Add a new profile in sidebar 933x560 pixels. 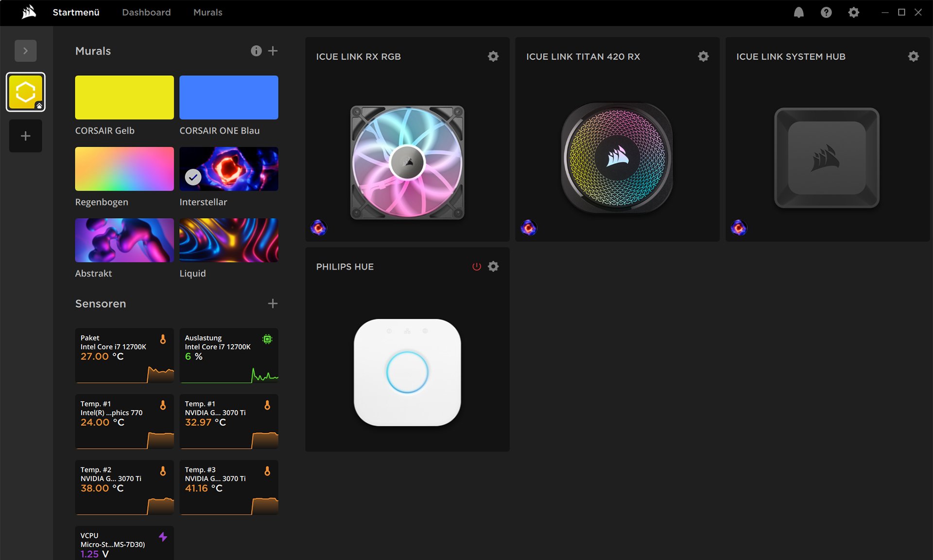click(26, 136)
